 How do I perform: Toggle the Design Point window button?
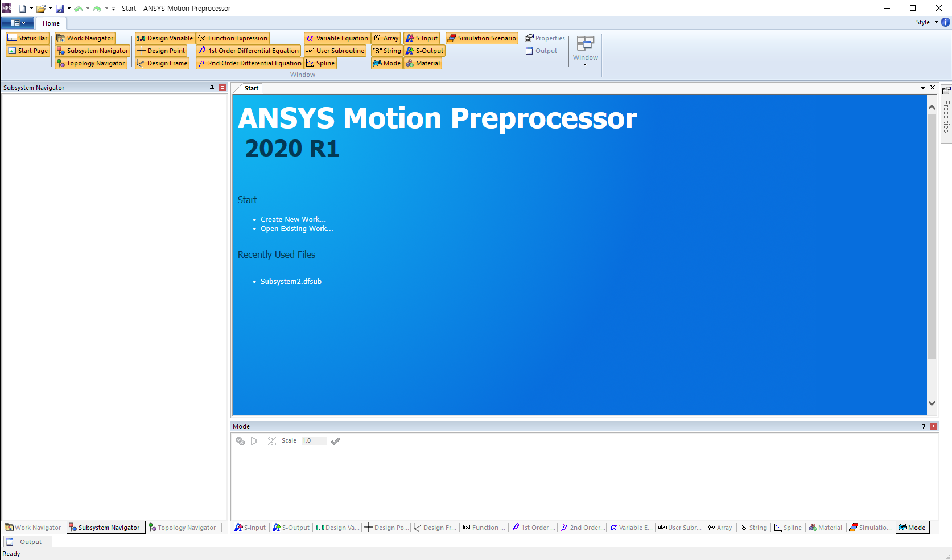tap(161, 51)
